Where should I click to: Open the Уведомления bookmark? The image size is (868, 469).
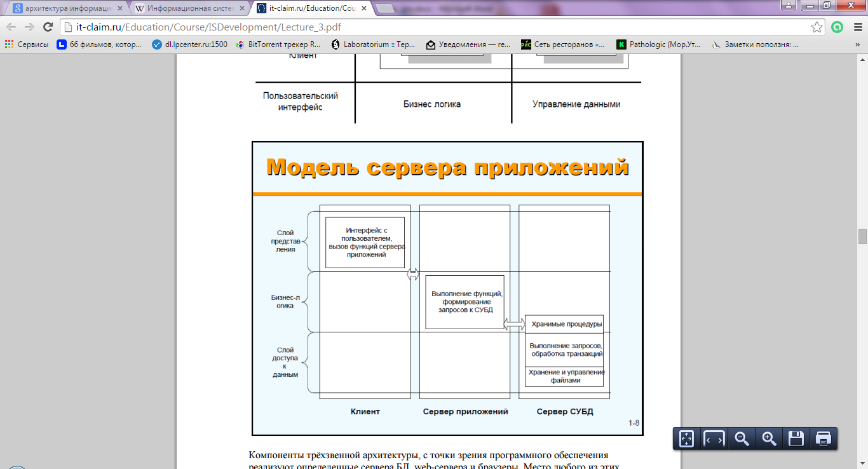[x=468, y=44]
